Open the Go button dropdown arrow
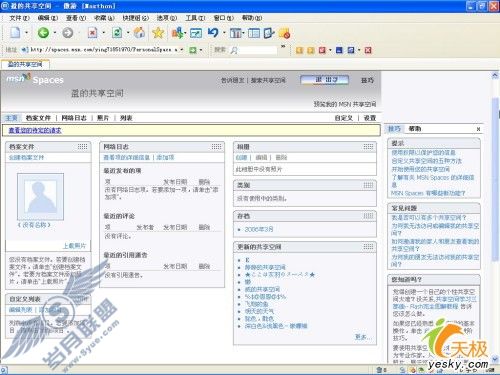Viewport: 500px width, 375px height. [201, 50]
